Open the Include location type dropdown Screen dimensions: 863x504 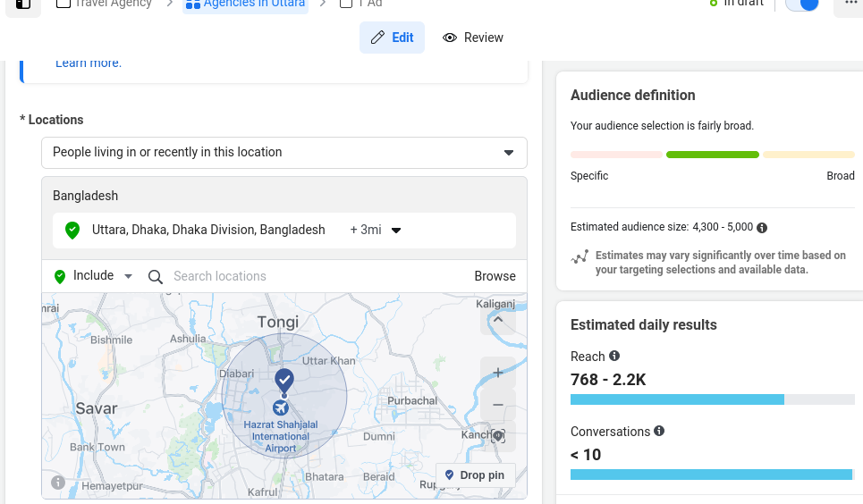[94, 276]
